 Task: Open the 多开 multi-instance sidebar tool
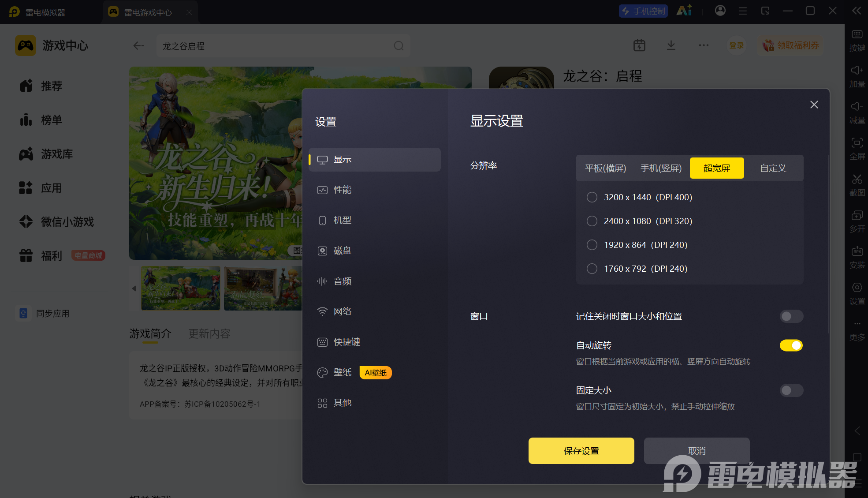point(857,221)
